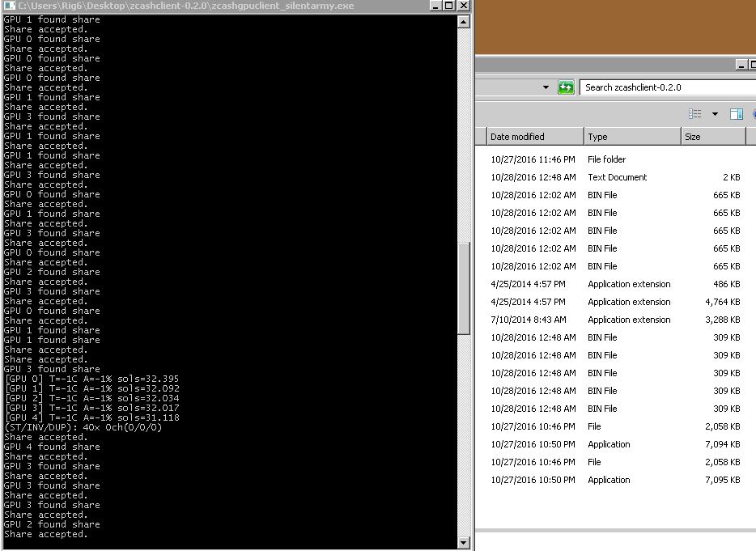Click the 'GPU 4 found share' console line

(52, 447)
